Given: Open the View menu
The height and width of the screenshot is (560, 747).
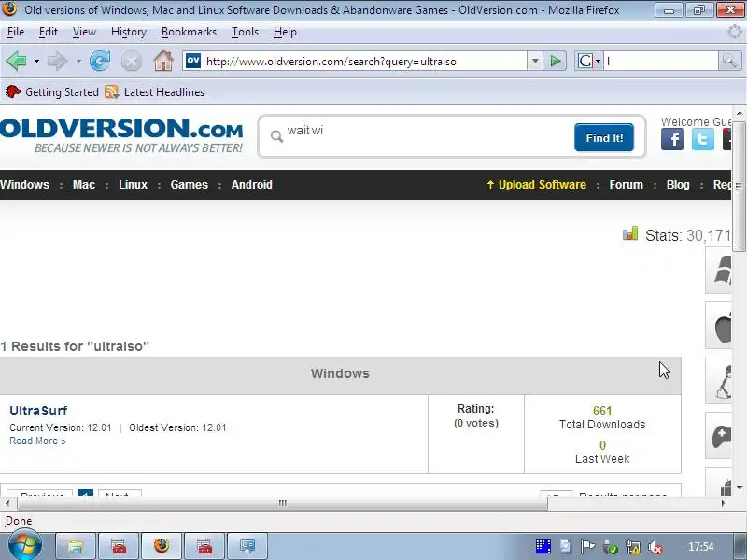Looking at the screenshot, I should [x=84, y=32].
